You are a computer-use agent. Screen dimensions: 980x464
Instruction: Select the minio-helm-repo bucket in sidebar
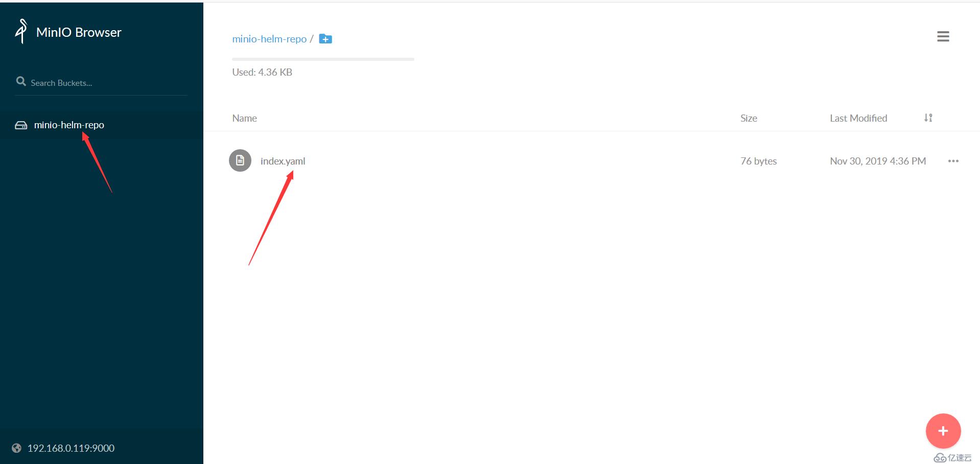(x=69, y=125)
